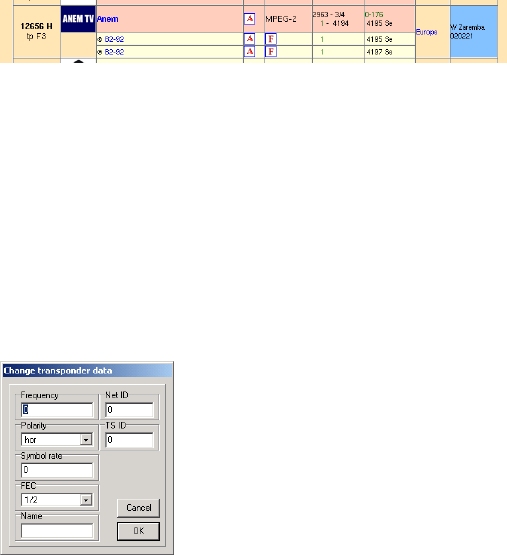Screen dimensions: 507x555
Task: Click the 2963 - 3/4 symbol rate text
Action: [x=329, y=15]
